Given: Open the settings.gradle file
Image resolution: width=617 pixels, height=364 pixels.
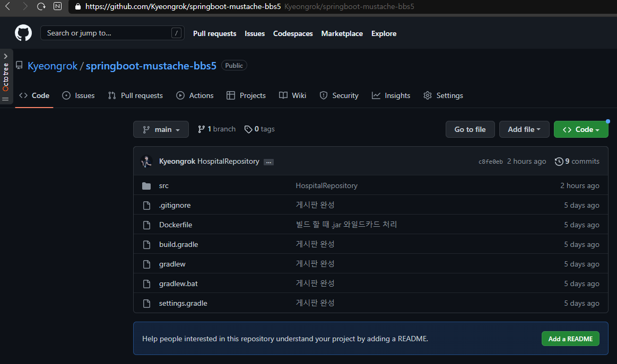Looking at the screenshot, I should point(183,304).
